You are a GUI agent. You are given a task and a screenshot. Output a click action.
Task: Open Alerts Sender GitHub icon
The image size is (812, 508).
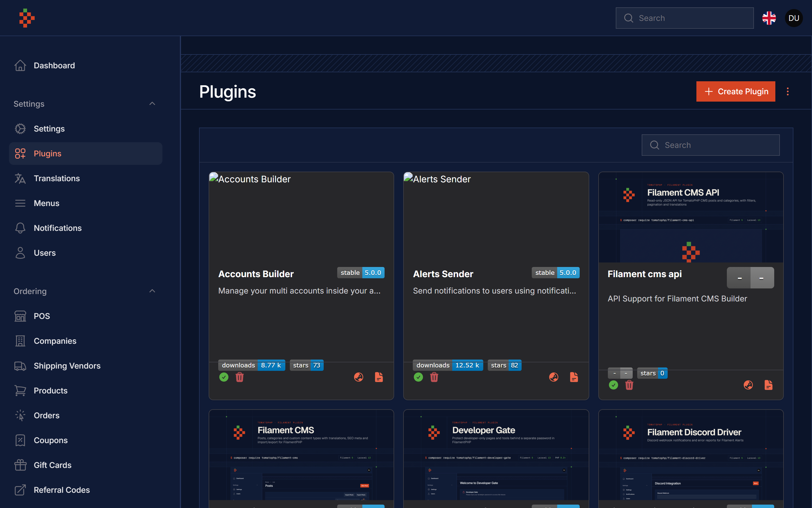click(554, 377)
